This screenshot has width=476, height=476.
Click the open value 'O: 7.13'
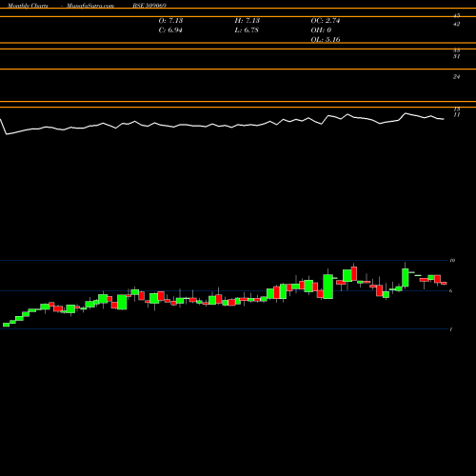point(170,21)
